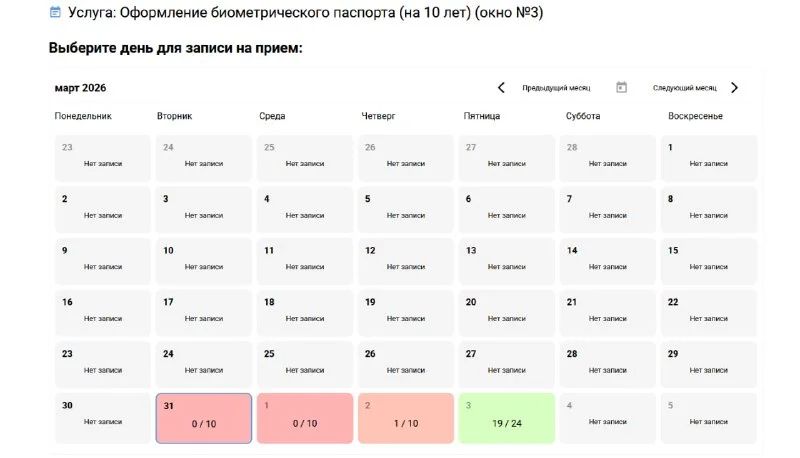Select the green April 3 cell 19 / 24
This screenshot has height=458, width=800.
click(x=507, y=418)
